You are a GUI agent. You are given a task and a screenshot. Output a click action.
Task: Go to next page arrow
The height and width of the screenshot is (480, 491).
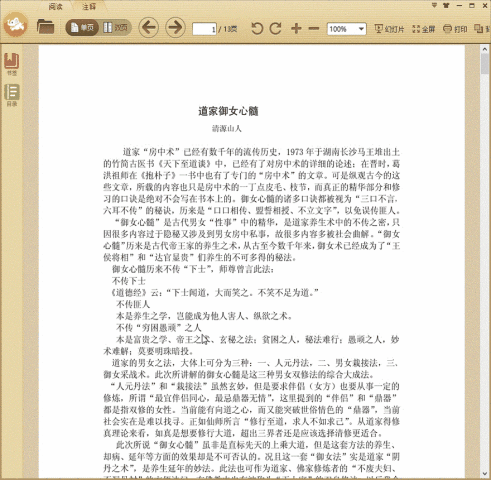pyautogui.click(x=175, y=27)
